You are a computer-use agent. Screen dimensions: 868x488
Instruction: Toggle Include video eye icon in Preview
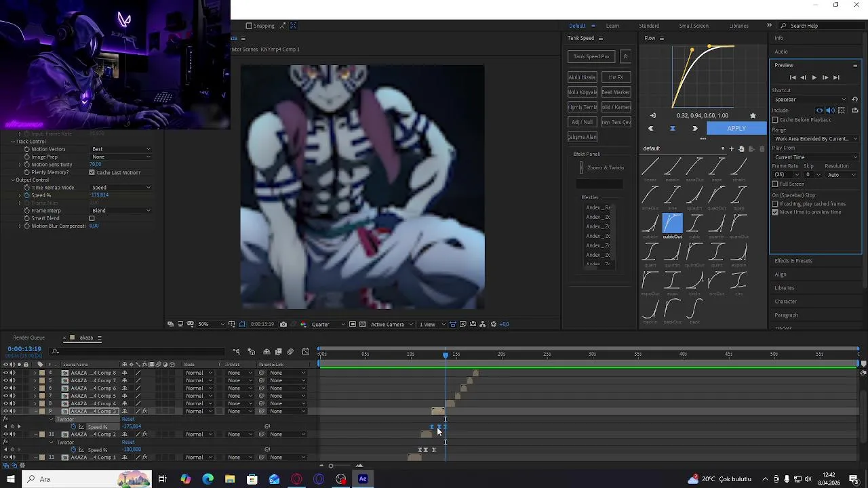point(819,110)
